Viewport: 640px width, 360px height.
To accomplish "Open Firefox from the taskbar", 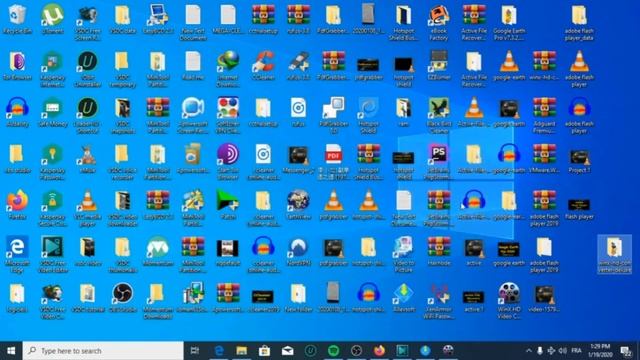I will click(379, 351).
